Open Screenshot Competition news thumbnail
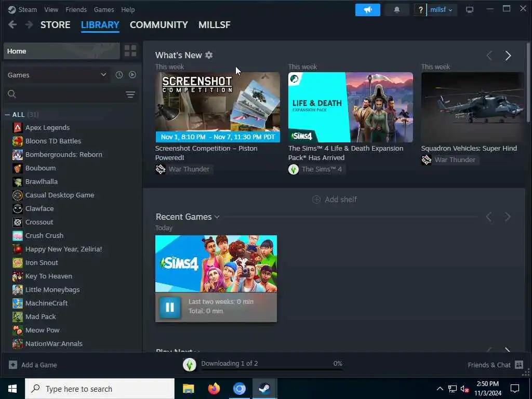532x399 pixels. click(x=218, y=107)
